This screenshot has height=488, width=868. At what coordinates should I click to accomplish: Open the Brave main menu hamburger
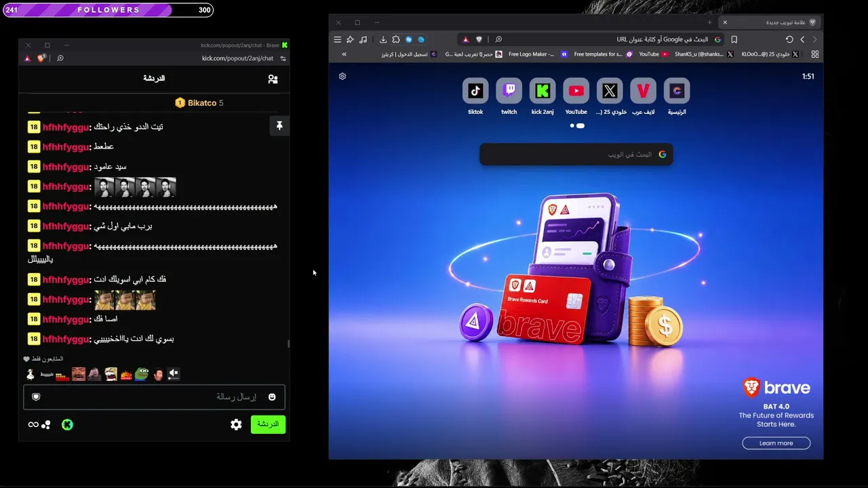pyautogui.click(x=338, y=39)
